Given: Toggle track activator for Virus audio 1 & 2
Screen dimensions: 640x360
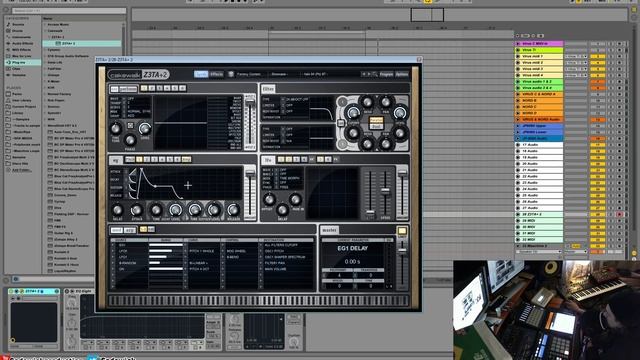Looking at the screenshot, I should point(597,82).
